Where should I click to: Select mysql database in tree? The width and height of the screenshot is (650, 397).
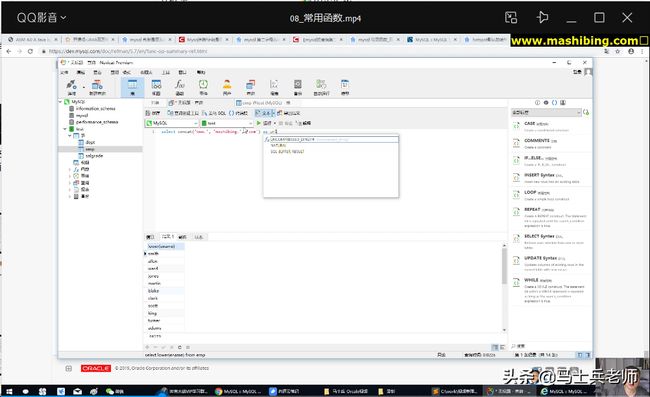(82, 115)
